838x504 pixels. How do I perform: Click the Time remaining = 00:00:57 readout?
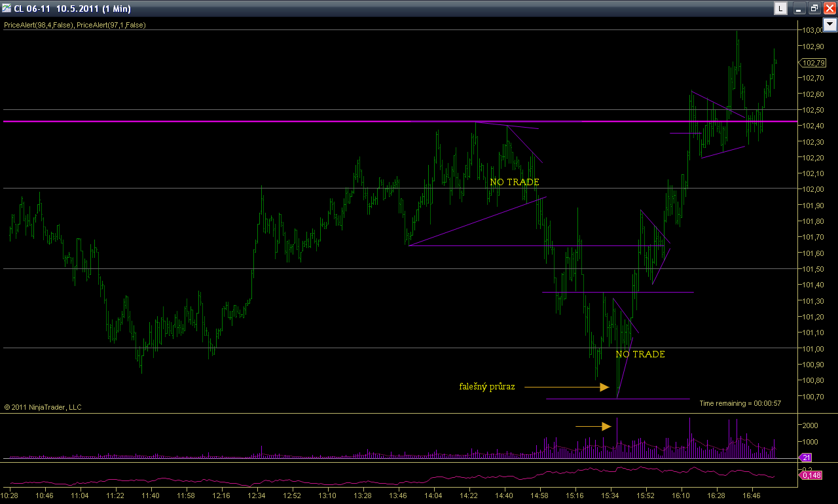pos(740,403)
